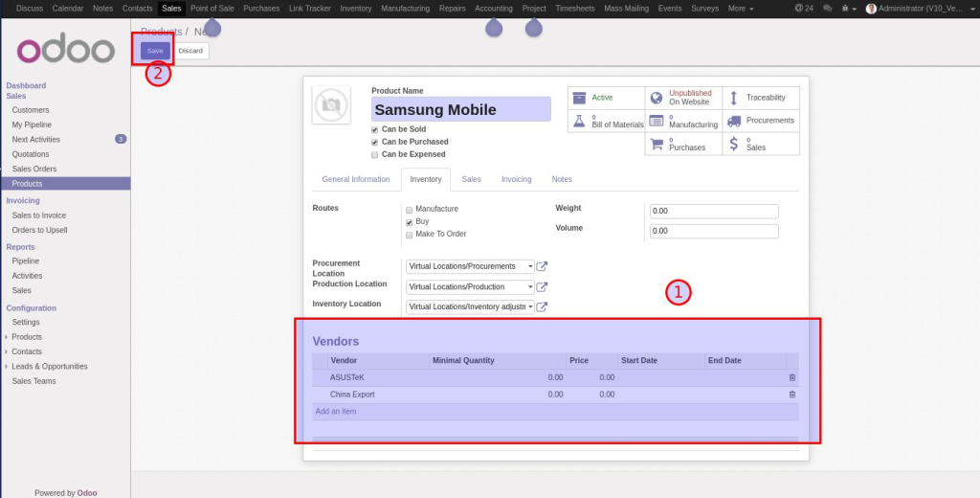
Task: Open Procurements truck icon button
Action: tap(734, 122)
